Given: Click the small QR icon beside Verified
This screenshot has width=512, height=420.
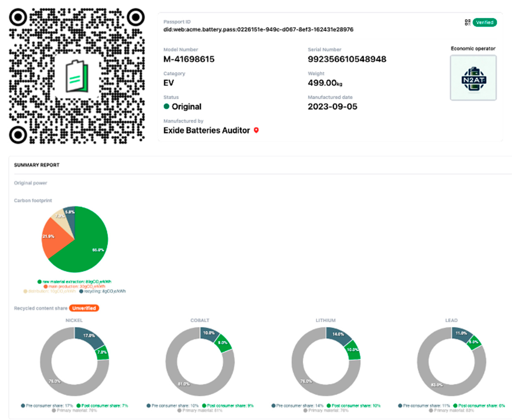Looking at the screenshot, I should (467, 22).
